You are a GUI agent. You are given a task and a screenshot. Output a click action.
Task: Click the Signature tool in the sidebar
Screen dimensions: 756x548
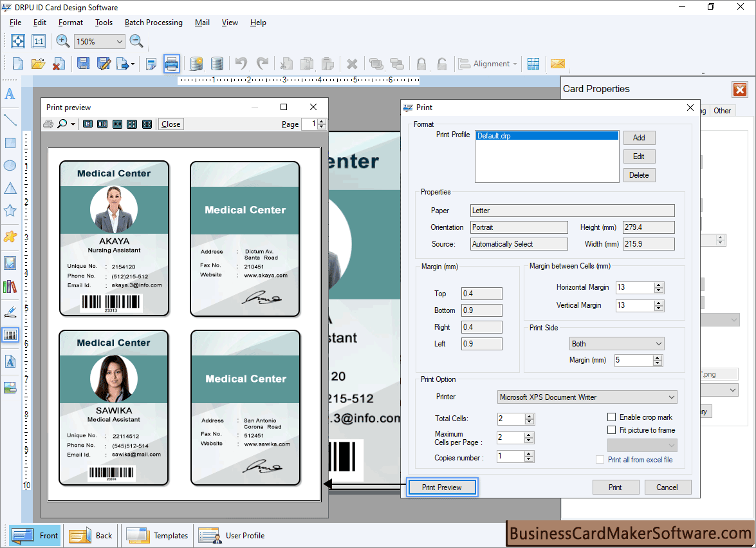(x=10, y=310)
